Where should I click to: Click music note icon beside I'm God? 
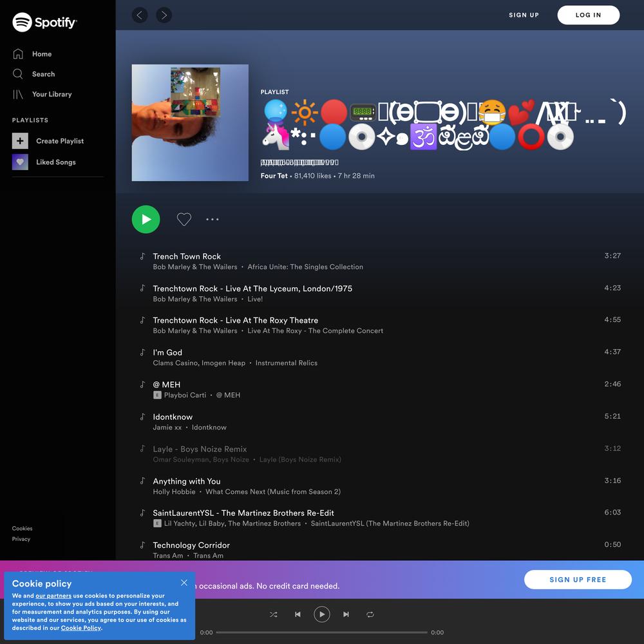(142, 352)
